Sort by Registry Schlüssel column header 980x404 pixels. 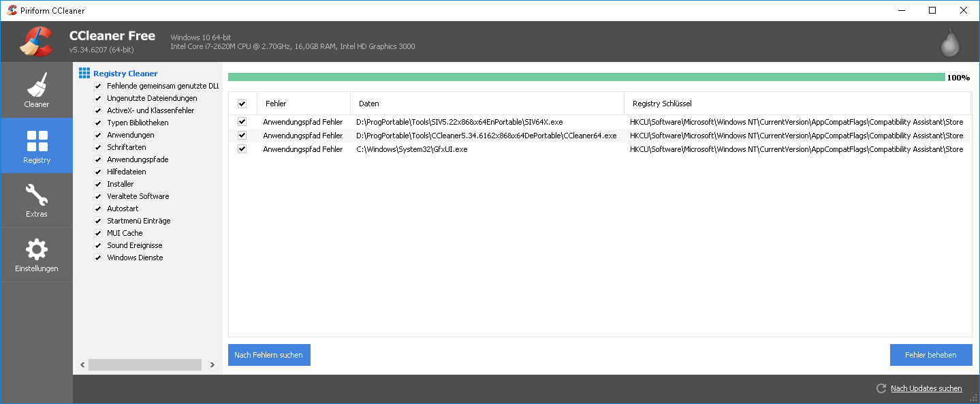click(797, 104)
